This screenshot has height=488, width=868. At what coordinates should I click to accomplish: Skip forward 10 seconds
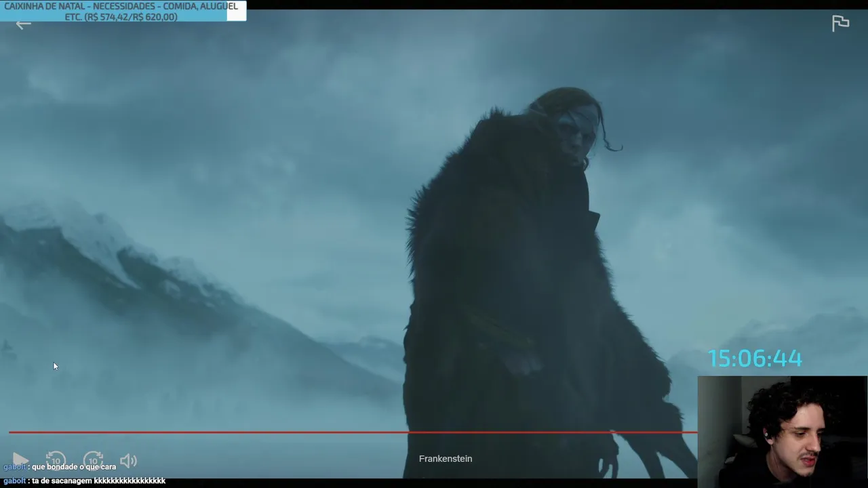(x=93, y=460)
